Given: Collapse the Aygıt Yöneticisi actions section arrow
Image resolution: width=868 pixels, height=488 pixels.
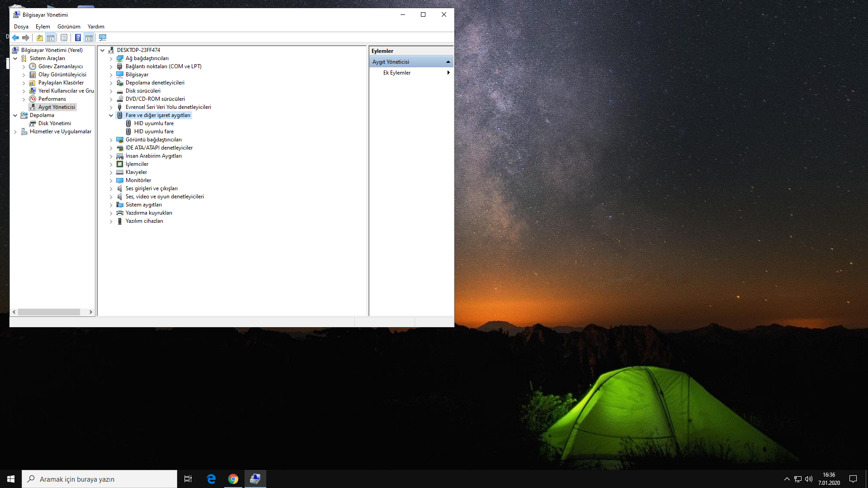Looking at the screenshot, I should pyautogui.click(x=448, y=62).
